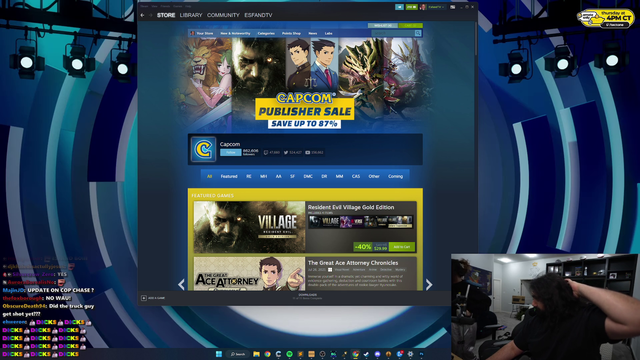Viewport: 640px width, 360px height.
Task: Click the Steam store page scrollbar
Action: tap(476, 39)
